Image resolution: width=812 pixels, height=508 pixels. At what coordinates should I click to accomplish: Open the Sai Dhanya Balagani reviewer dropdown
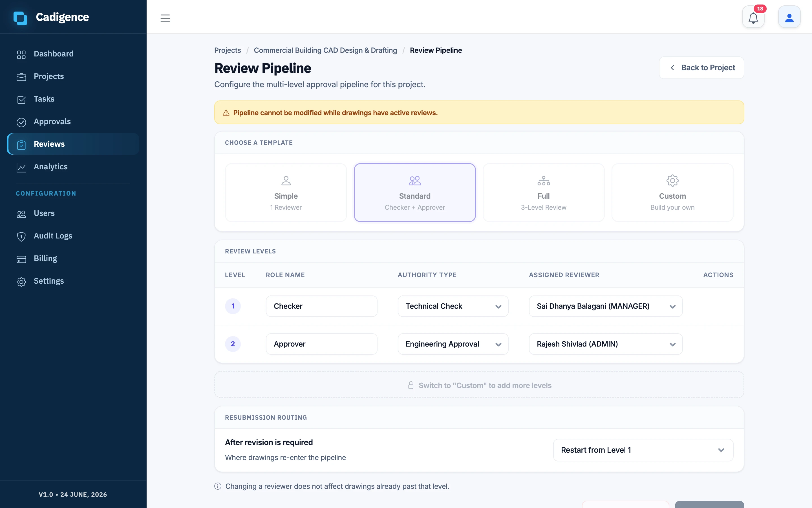(606, 306)
